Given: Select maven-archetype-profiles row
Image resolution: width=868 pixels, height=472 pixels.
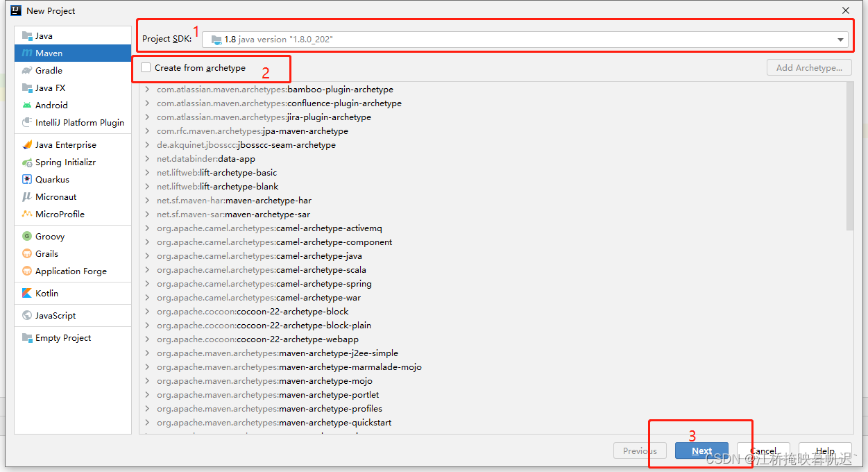Looking at the screenshot, I should pyautogui.click(x=493, y=409).
